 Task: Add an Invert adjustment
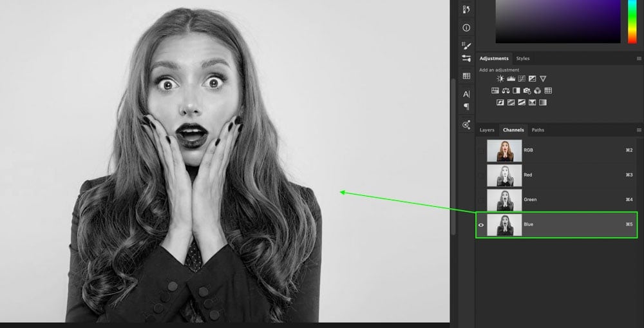coord(500,102)
